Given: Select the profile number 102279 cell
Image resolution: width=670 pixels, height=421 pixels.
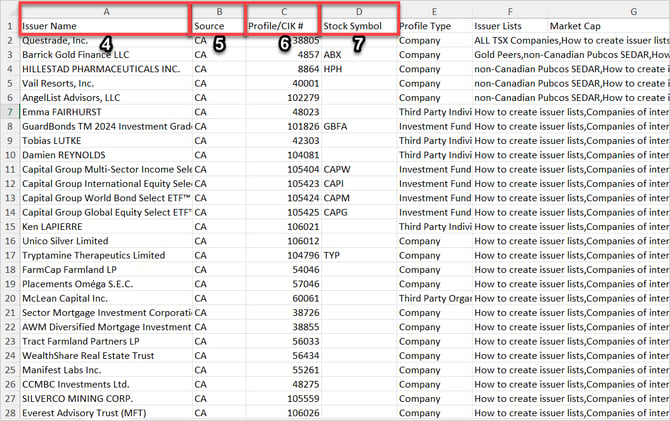Looking at the screenshot, I should [283, 97].
